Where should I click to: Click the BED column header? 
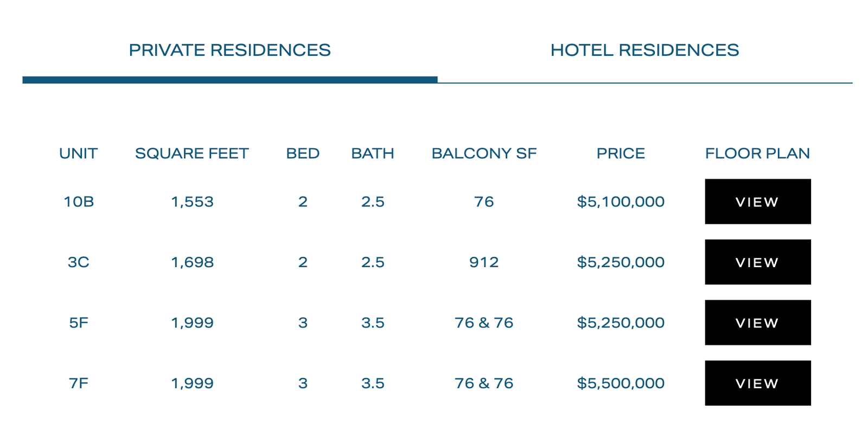303,154
